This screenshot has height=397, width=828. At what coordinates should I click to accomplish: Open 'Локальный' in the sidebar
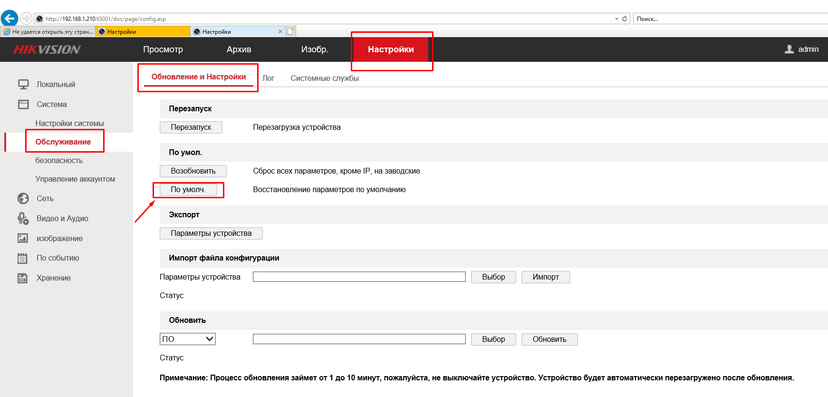(x=55, y=84)
